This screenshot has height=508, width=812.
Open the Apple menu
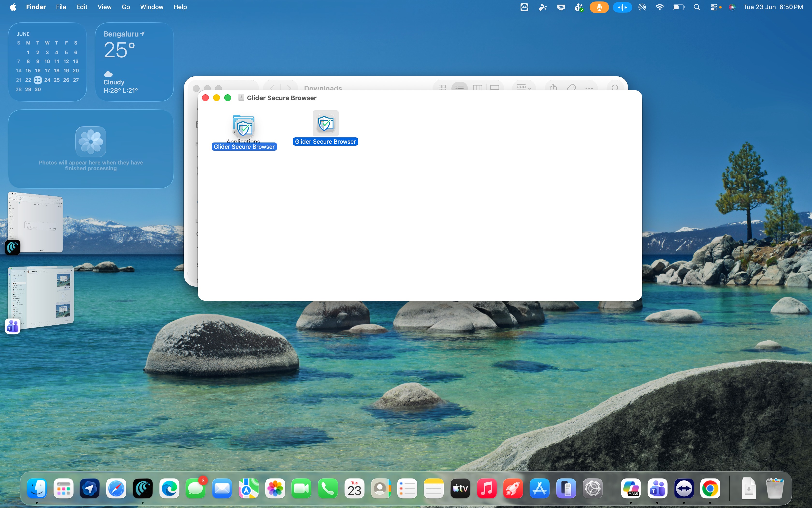(x=13, y=7)
